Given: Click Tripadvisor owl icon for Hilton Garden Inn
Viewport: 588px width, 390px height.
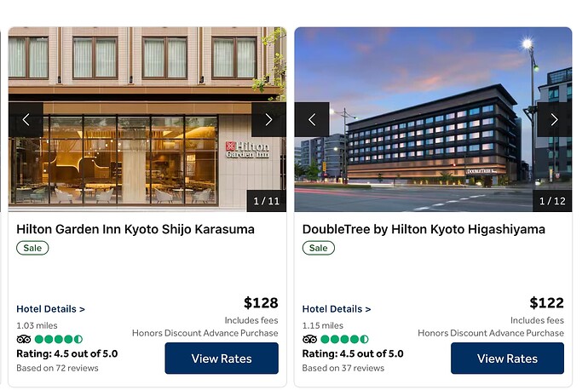Looking at the screenshot, I should click(24, 340).
